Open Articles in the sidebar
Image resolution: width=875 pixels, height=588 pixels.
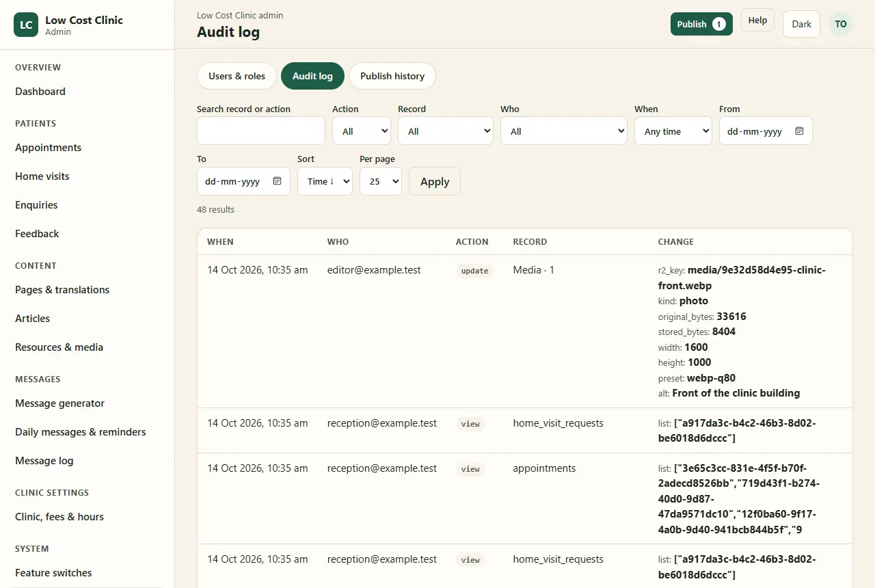[87, 319]
